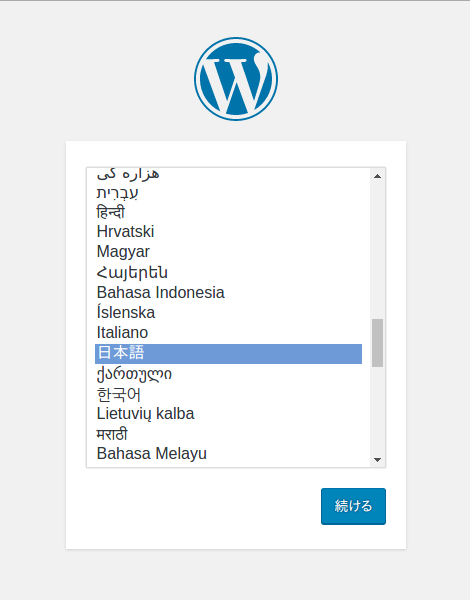This screenshot has height=600, width=470.
Task: Click the language list scrollbar thumb
Action: [x=377, y=343]
